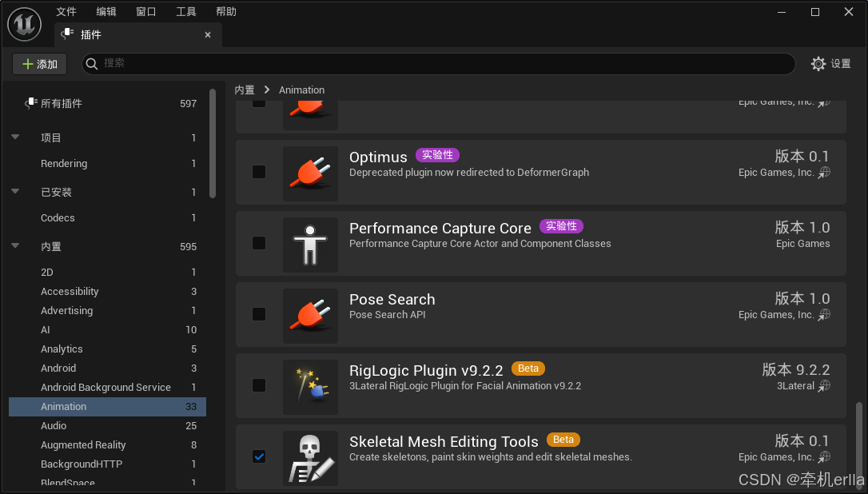Select 所有插件 in the sidebar
The image size is (868, 494).
pos(107,104)
